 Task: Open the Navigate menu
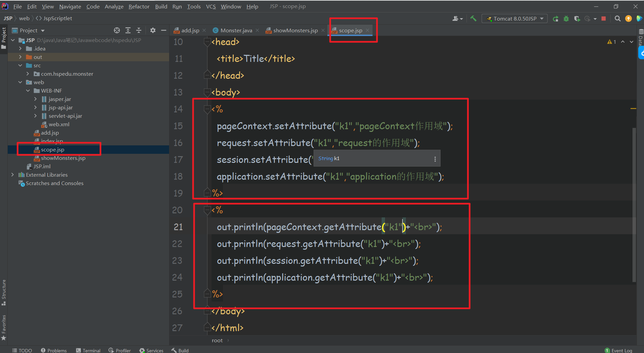click(x=70, y=6)
